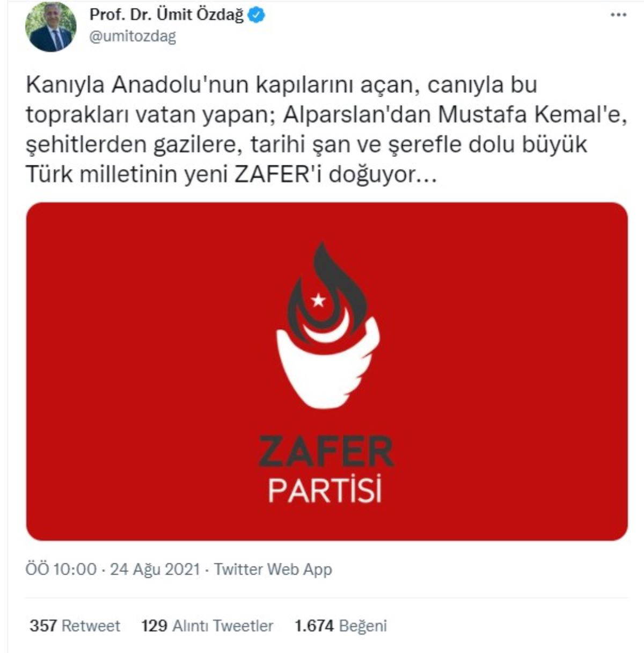View the 1.674 Beğeni list
The image size is (644, 653).
(341, 626)
